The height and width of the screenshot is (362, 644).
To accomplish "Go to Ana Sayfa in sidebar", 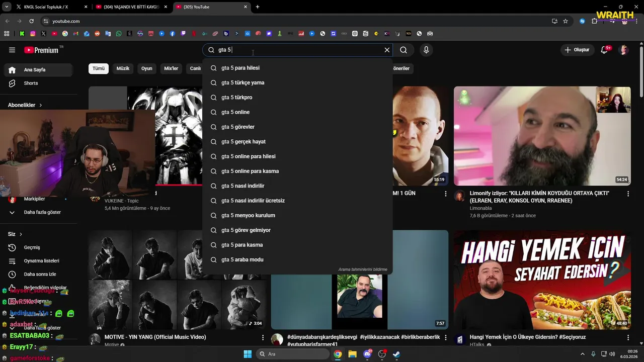I will [x=39, y=70].
